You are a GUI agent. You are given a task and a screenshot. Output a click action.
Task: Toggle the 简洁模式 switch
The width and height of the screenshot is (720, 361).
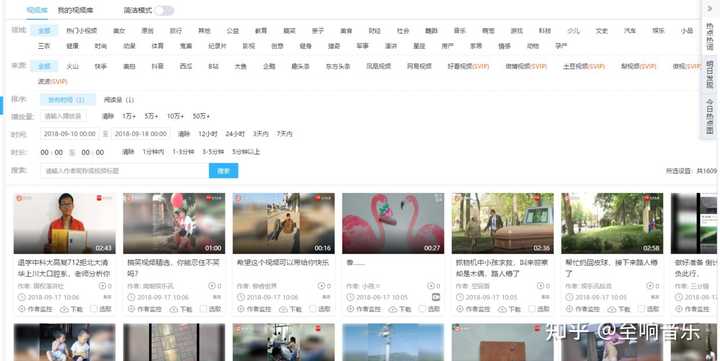click(x=164, y=11)
